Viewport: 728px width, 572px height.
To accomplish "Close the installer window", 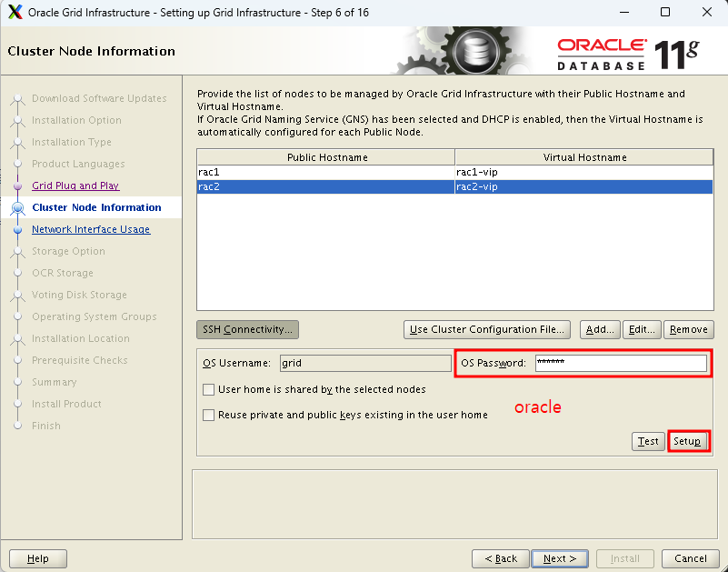I will pyautogui.click(x=707, y=12).
